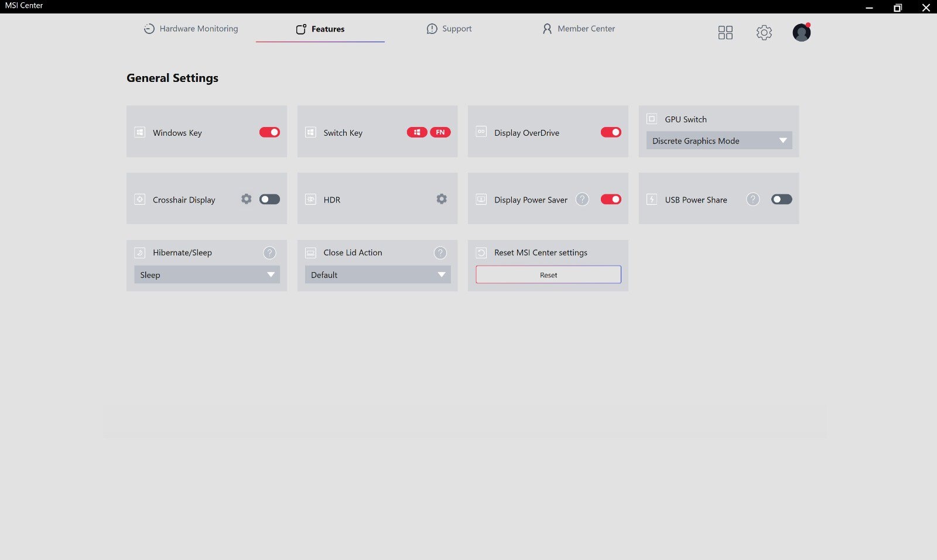Show help for Display Power Saver

[x=582, y=199]
